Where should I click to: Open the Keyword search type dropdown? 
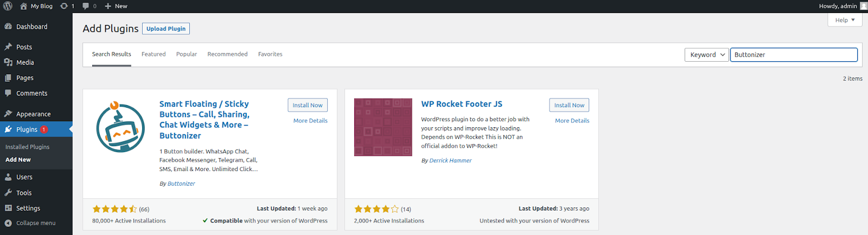coord(706,55)
